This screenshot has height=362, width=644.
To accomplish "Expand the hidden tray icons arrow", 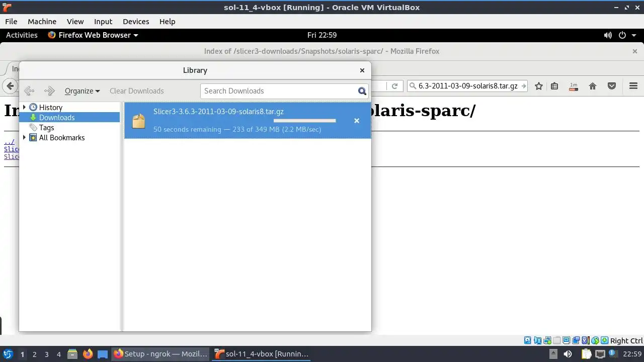I will (x=553, y=353).
